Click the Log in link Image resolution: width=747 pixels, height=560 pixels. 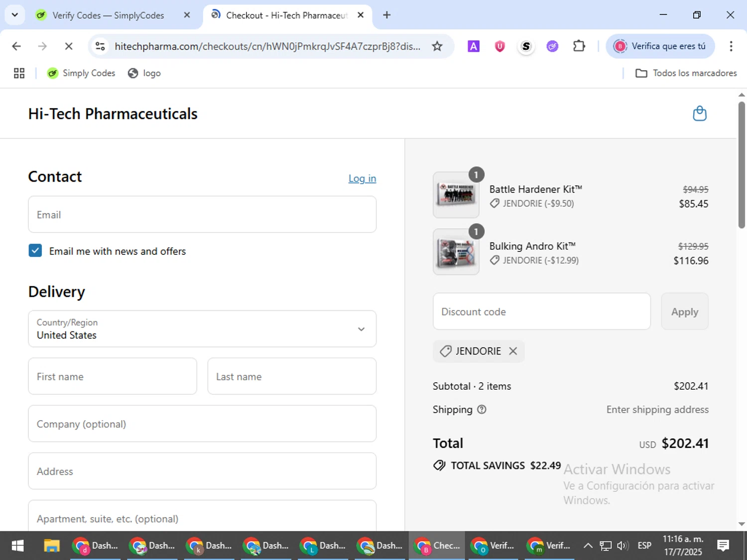click(362, 178)
